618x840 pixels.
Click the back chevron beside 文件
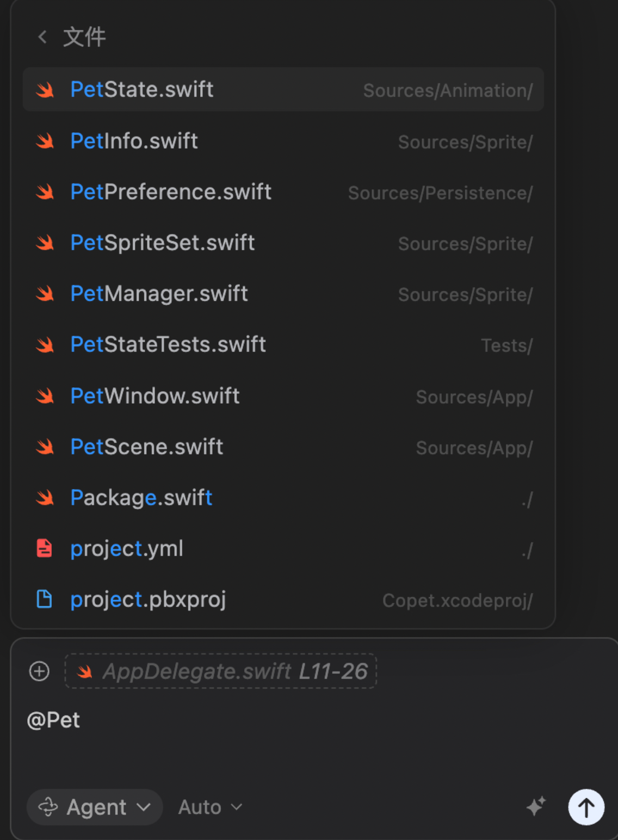tap(42, 37)
